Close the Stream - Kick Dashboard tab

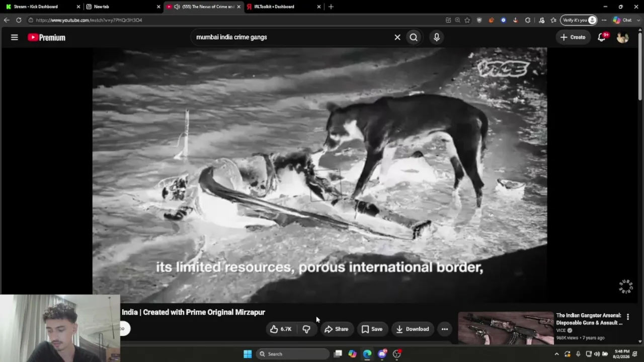(x=78, y=7)
